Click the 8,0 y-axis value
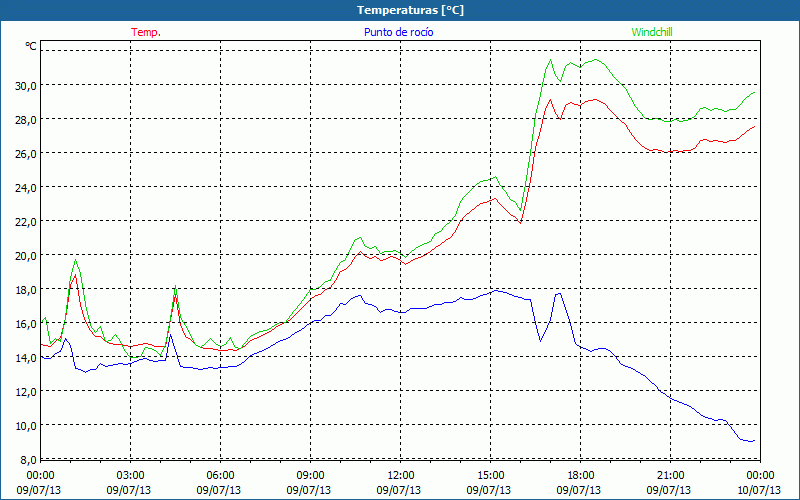Image resolution: width=800 pixels, height=500 pixels. tap(28, 460)
